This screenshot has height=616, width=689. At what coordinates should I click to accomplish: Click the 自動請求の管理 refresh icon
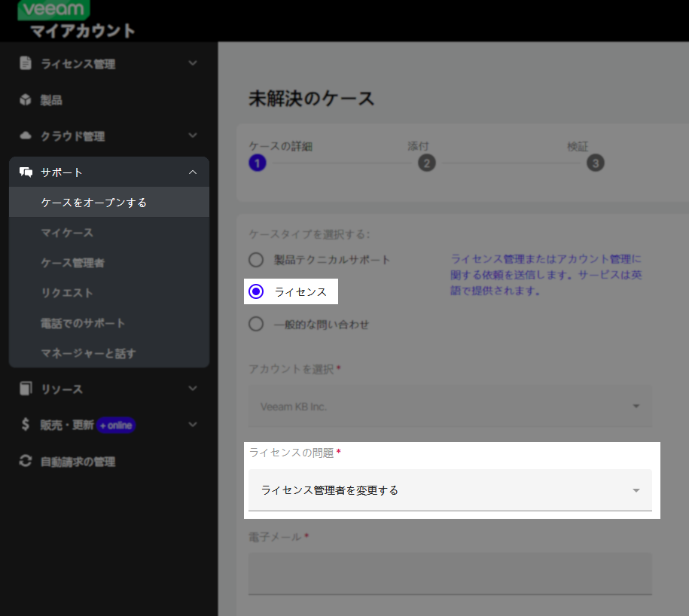(x=24, y=461)
